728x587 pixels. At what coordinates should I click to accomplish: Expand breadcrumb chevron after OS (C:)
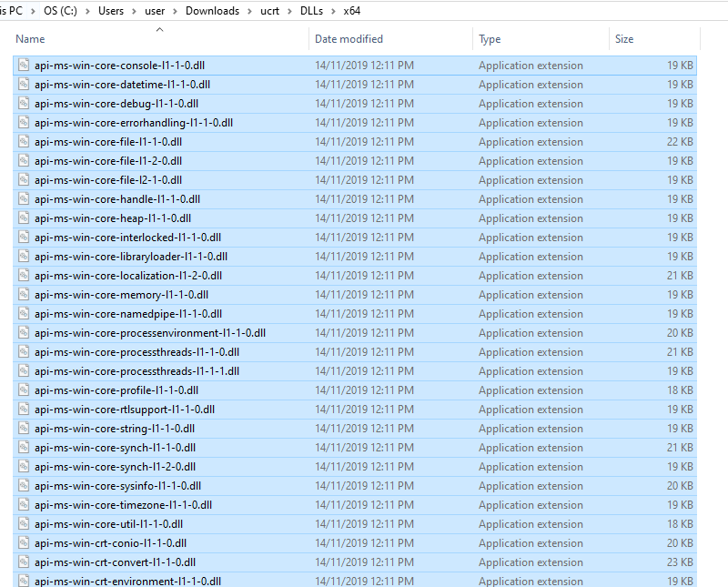coord(87,11)
